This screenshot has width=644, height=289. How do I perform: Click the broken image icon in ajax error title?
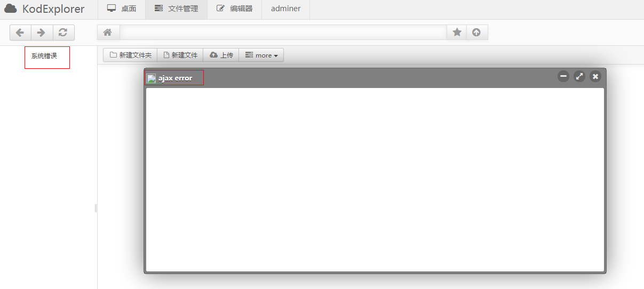click(x=152, y=78)
